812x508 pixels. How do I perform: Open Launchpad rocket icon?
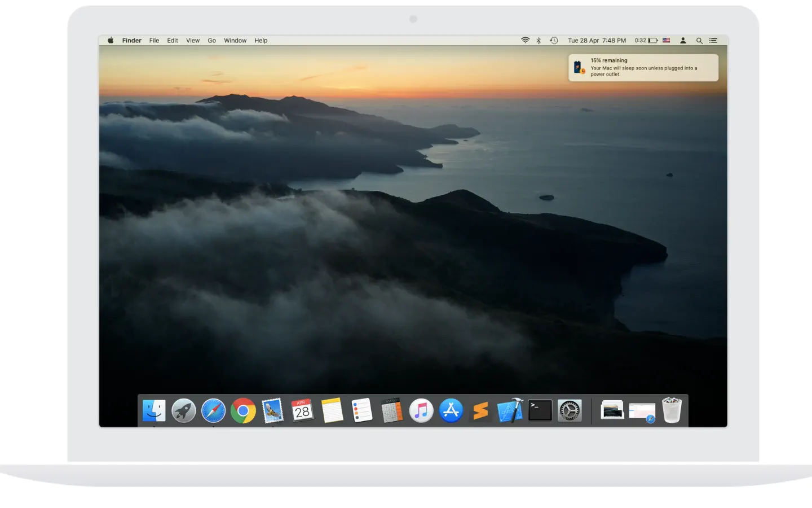point(184,410)
